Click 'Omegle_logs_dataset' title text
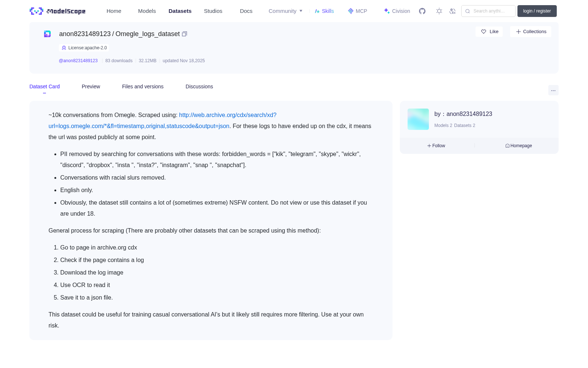 (147, 34)
